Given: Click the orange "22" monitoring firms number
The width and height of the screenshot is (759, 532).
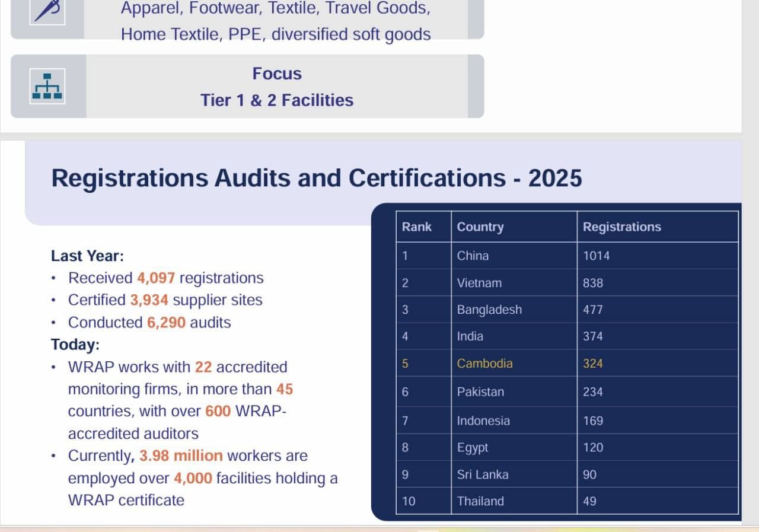Looking at the screenshot, I should pyautogui.click(x=203, y=367).
